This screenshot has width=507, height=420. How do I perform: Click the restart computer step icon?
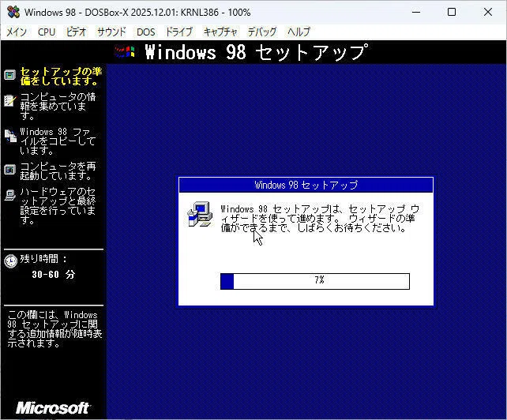pyautogui.click(x=10, y=170)
